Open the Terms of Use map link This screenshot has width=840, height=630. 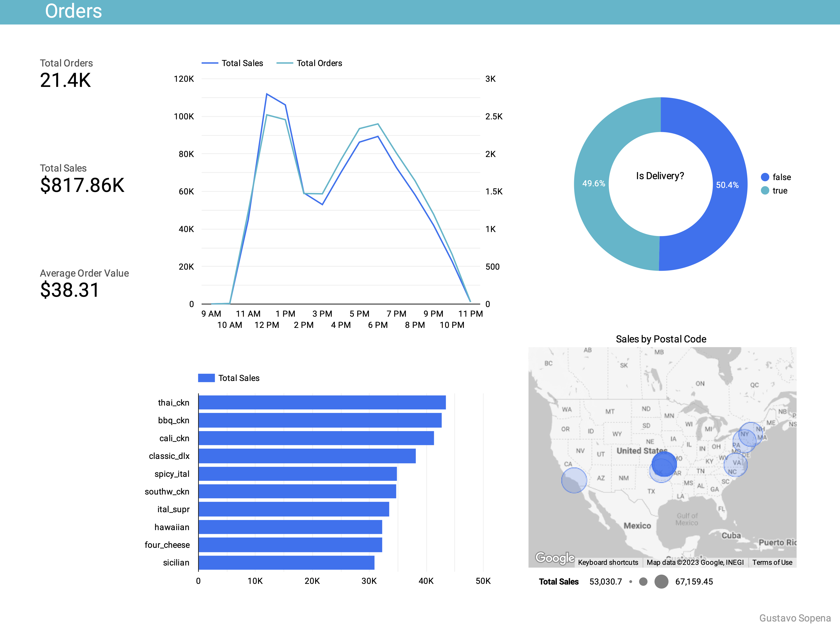pos(772,562)
